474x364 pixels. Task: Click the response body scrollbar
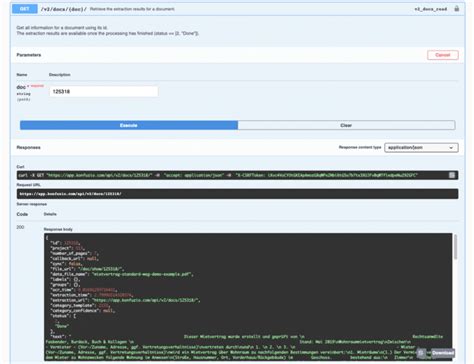click(x=455, y=247)
